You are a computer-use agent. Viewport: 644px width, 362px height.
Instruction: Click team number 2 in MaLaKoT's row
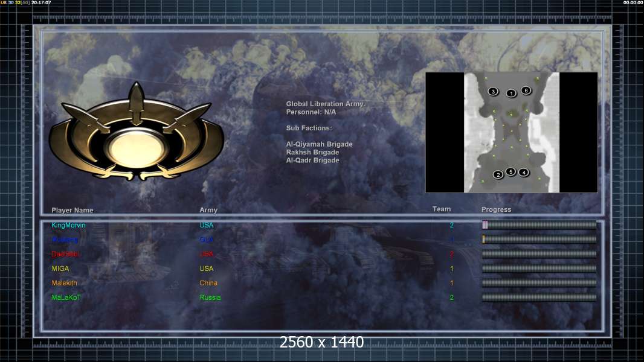coord(452,297)
